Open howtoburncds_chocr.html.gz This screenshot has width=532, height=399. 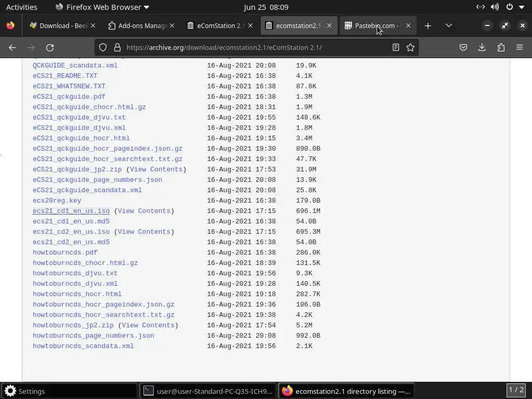86,263
